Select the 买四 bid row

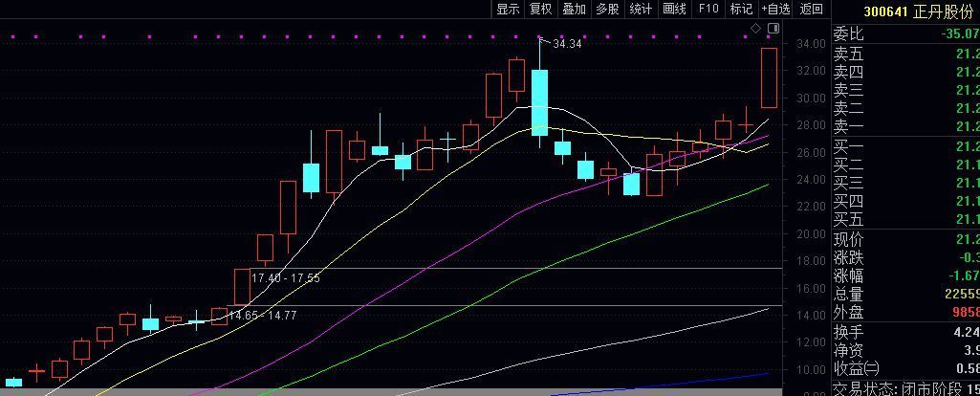tap(905, 202)
